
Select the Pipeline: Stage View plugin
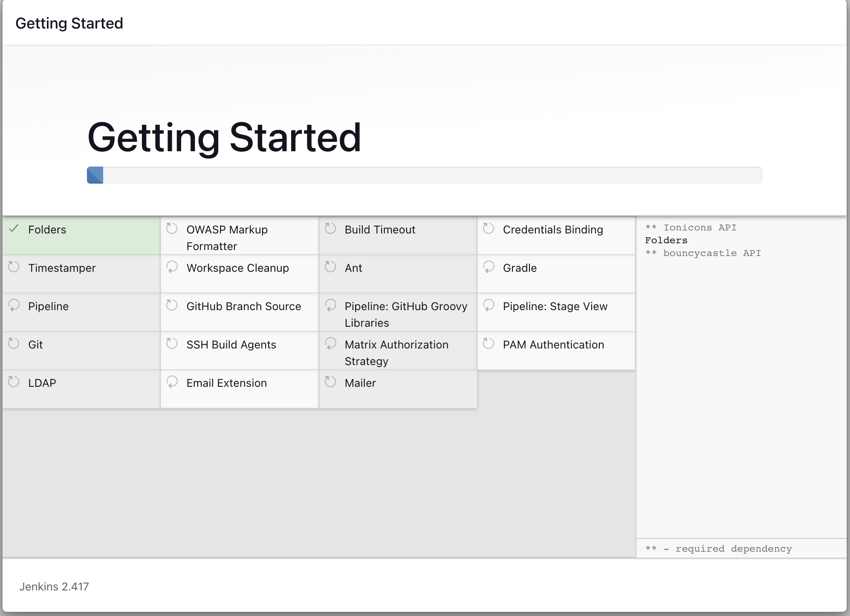(555, 306)
